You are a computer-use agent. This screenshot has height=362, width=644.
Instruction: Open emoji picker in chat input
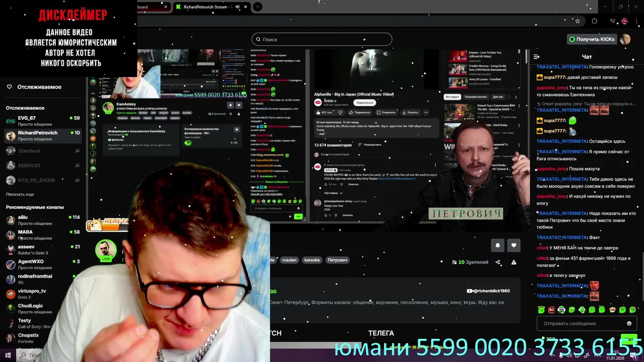coord(629,323)
